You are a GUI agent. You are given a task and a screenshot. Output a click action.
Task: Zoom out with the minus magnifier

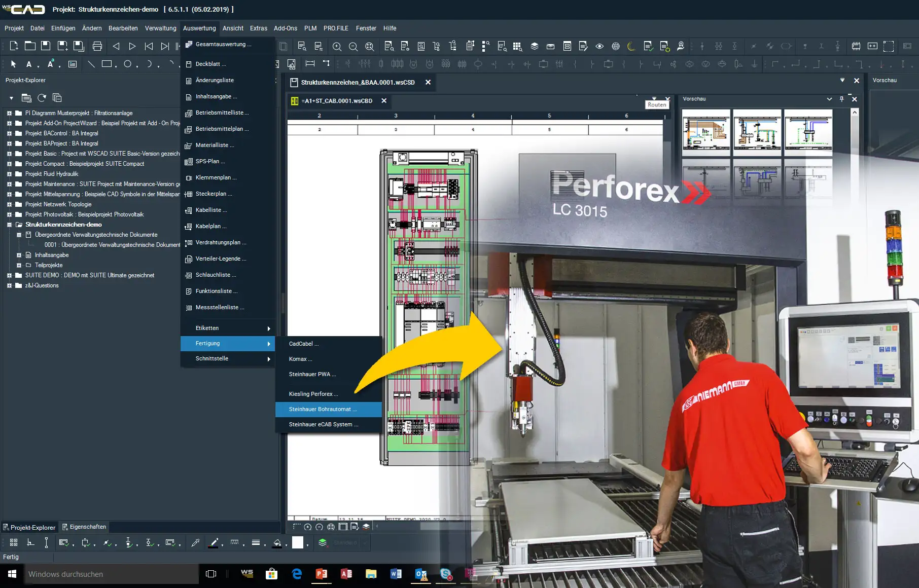coord(354,47)
